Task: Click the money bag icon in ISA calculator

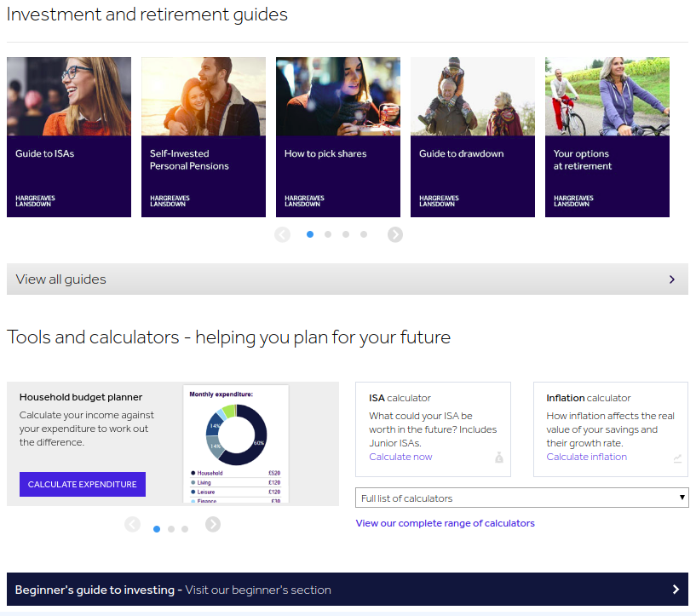Action: [x=499, y=458]
